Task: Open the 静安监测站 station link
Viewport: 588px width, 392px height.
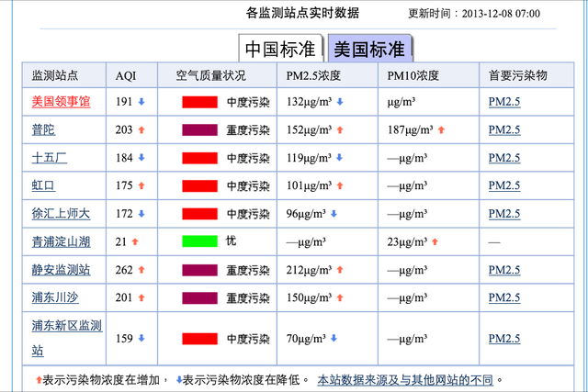Action: pyautogui.click(x=62, y=270)
